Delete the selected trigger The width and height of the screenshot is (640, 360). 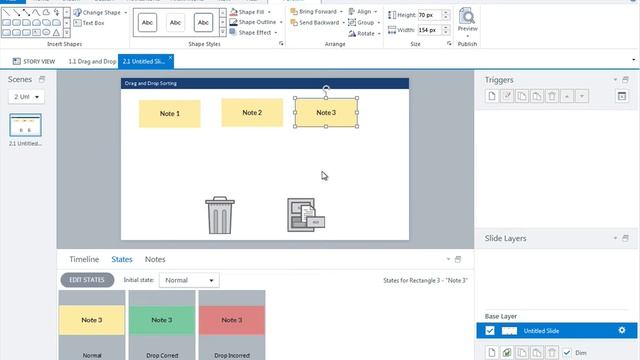552,96
